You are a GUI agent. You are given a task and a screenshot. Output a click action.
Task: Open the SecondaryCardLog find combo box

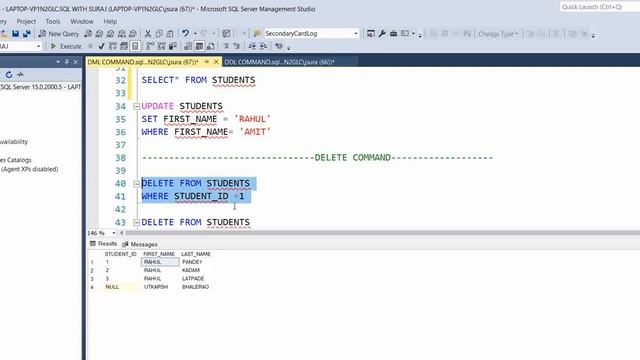coord(311,33)
